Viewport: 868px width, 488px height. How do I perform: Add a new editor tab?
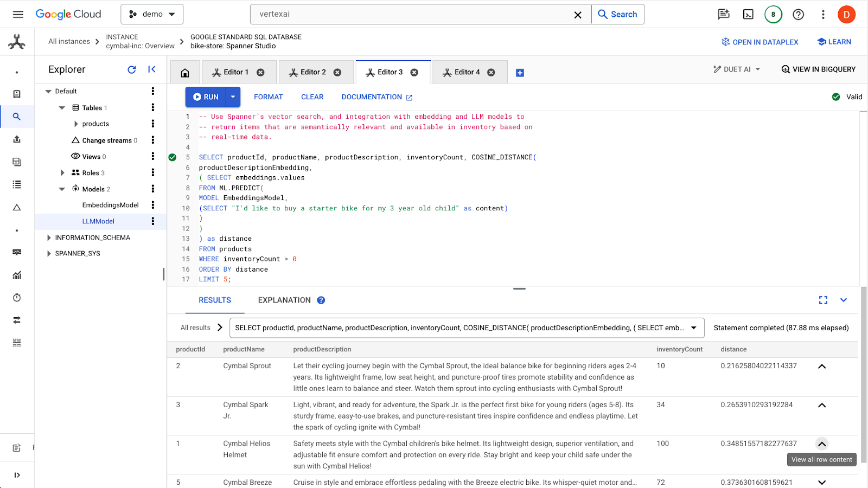point(520,73)
